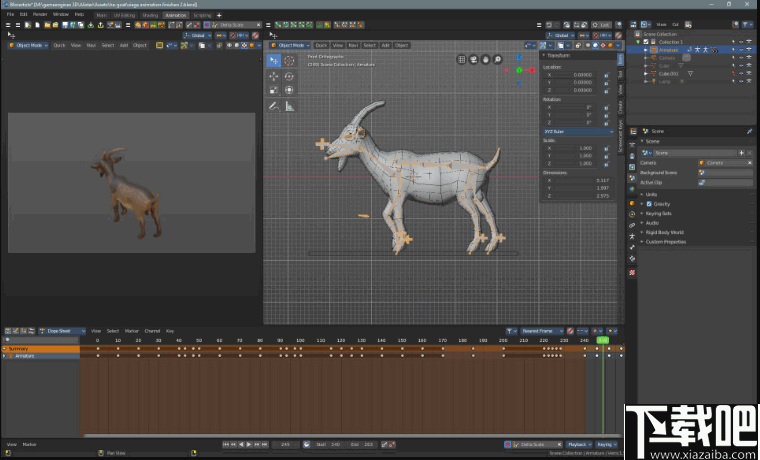Select the Annotate tool
The image size is (760, 460).
pos(274,106)
